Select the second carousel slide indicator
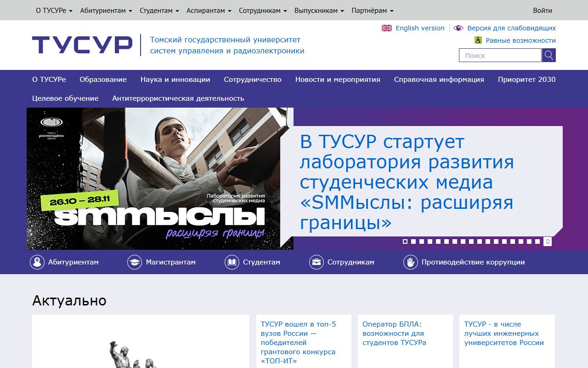588x368 pixels. tap(413, 241)
